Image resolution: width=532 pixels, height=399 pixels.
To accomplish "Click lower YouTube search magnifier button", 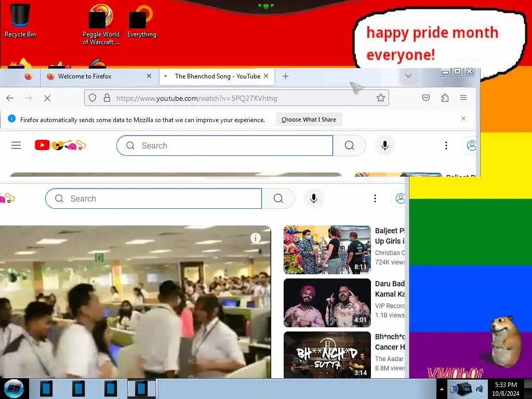I will point(278,198).
